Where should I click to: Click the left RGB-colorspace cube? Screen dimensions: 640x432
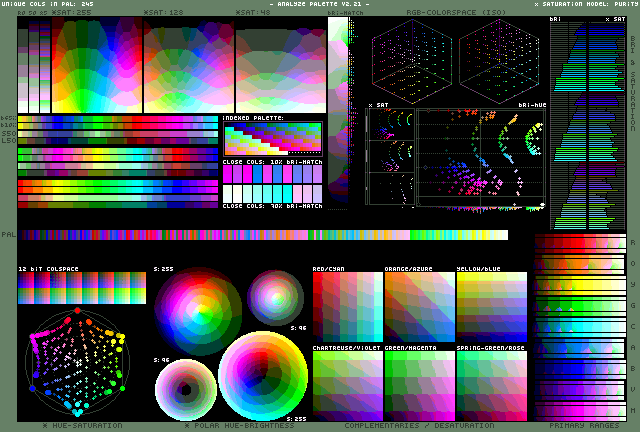click(x=412, y=60)
